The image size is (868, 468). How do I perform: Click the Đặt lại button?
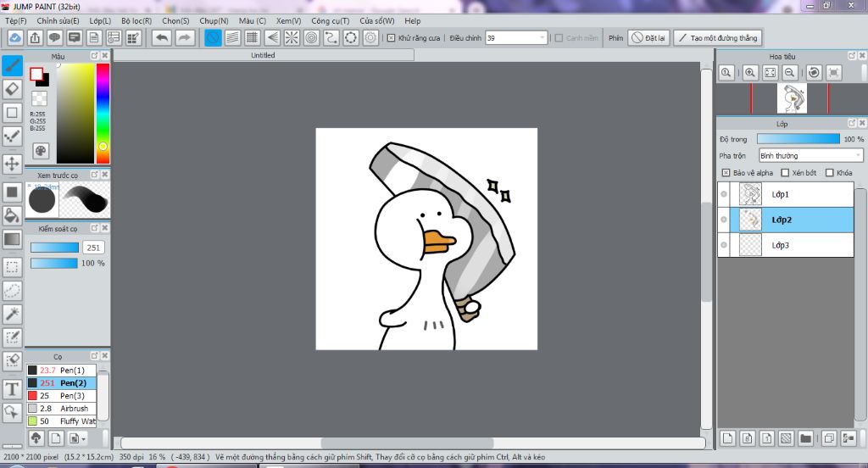point(648,37)
